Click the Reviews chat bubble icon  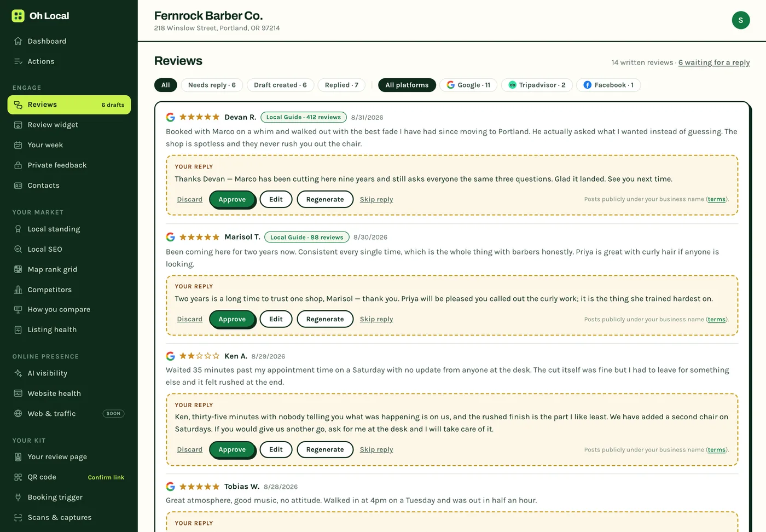[18, 105]
